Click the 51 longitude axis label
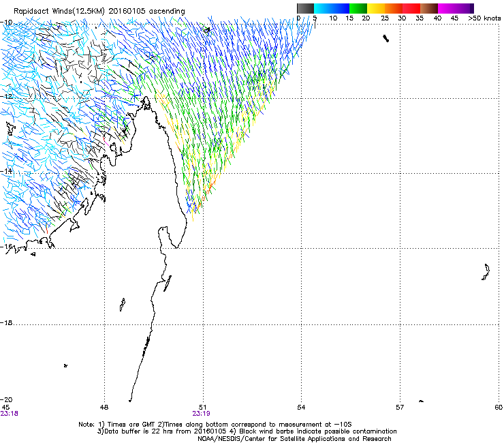Viewport: 504px width, 443px height. (x=202, y=408)
